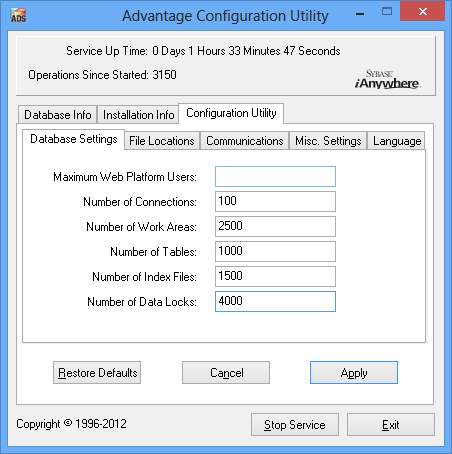Image resolution: width=452 pixels, height=454 pixels.
Task: Click the ADS application icon in title bar
Action: pyautogui.click(x=18, y=15)
